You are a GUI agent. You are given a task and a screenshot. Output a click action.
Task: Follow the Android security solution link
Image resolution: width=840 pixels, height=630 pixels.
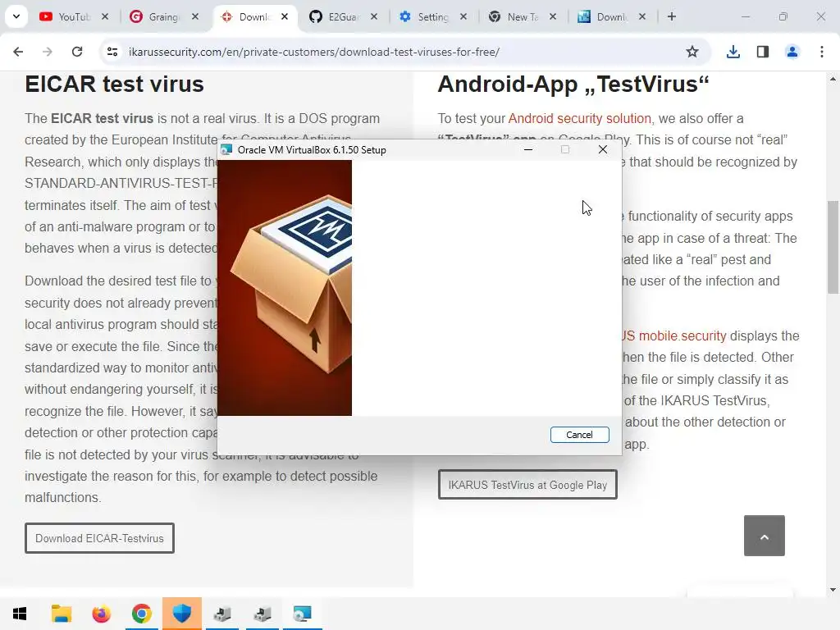pos(580,118)
